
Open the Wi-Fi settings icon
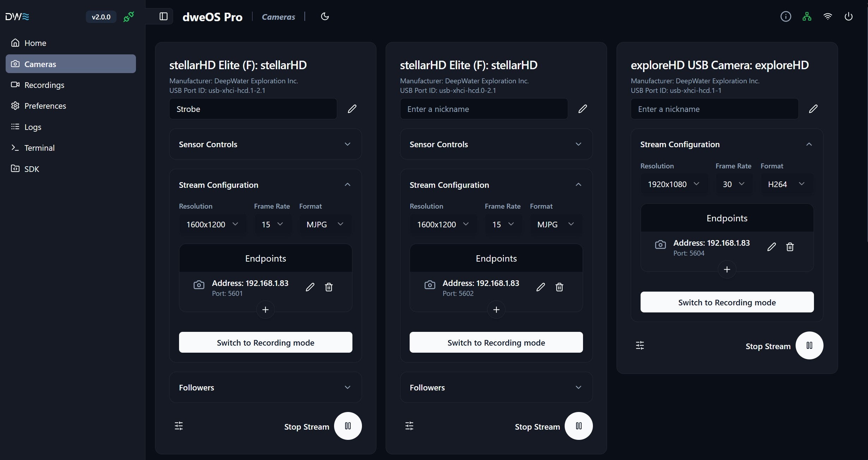pyautogui.click(x=827, y=17)
